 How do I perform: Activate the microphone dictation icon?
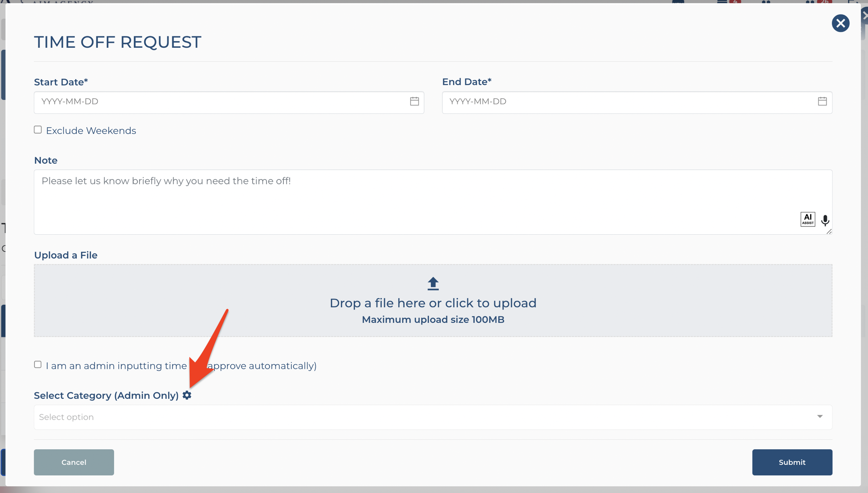pyautogui.click(x=825, y=220)
